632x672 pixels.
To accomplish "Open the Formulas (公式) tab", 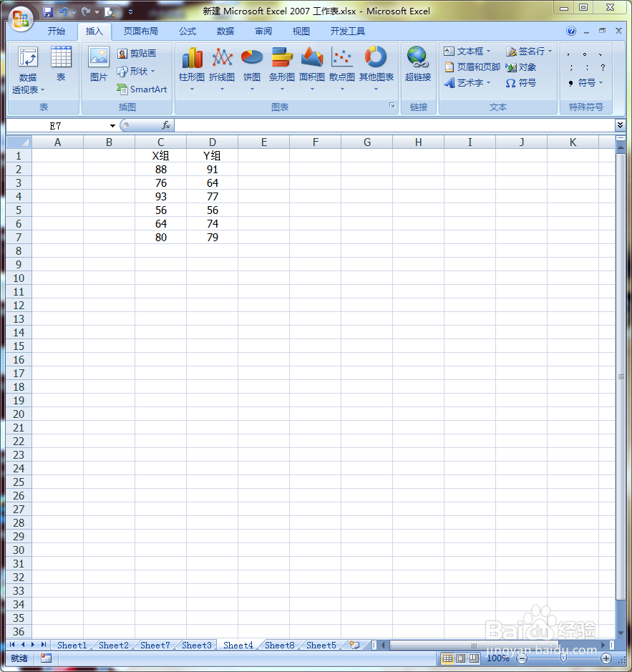I will (188, 31).
